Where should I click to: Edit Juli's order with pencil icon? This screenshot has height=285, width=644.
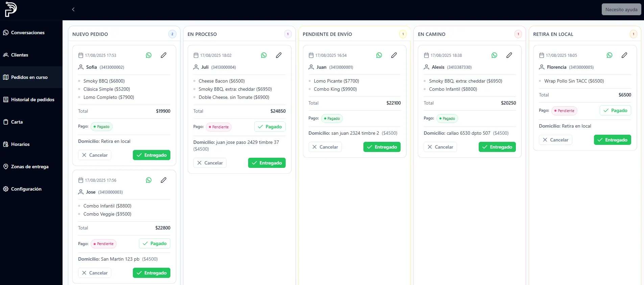pyautogui.click(x=279, y=55)
